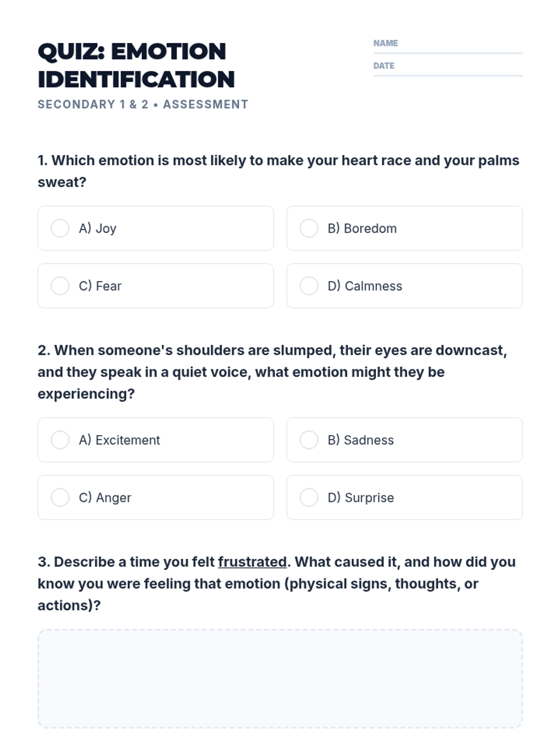Mark the C) Fear radio circle
The height and width of the screenshot is (747, 560).
point(60,286)
